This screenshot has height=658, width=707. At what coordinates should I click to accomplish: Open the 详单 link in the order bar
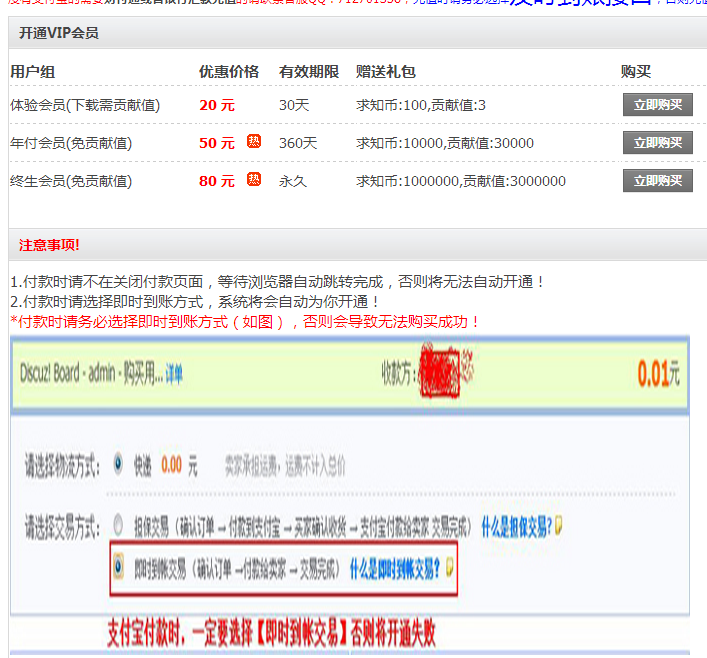pyautogui.click(x=174, y=374)
